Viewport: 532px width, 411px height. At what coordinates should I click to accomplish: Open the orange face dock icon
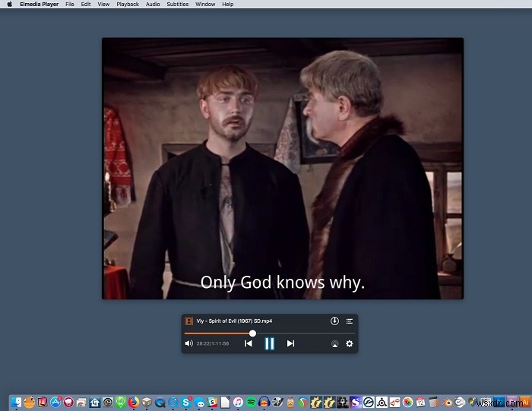pos(30,402)
